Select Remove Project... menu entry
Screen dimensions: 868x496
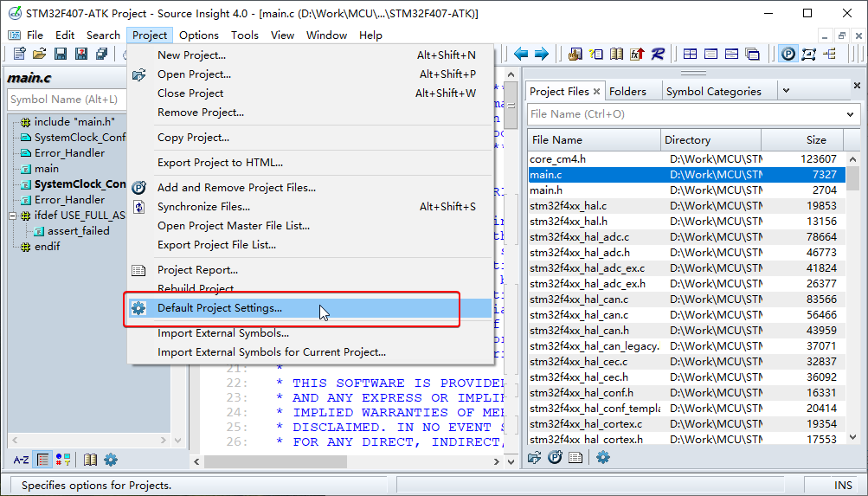tap(310, 113)
